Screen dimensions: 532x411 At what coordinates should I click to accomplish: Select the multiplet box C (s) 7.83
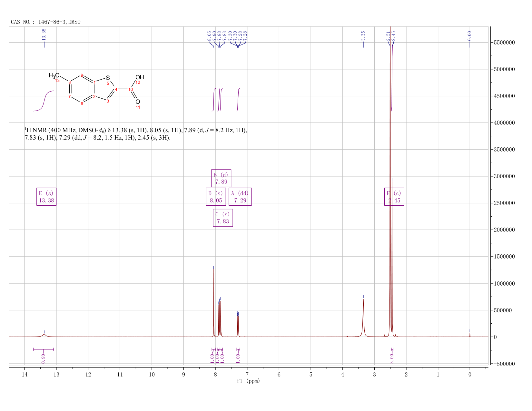click(223, 218)
